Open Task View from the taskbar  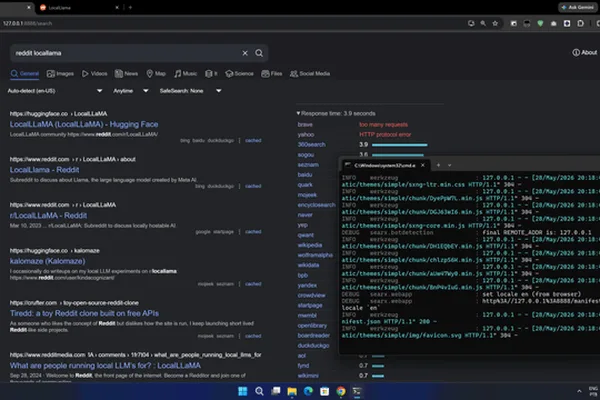[276, 391]
